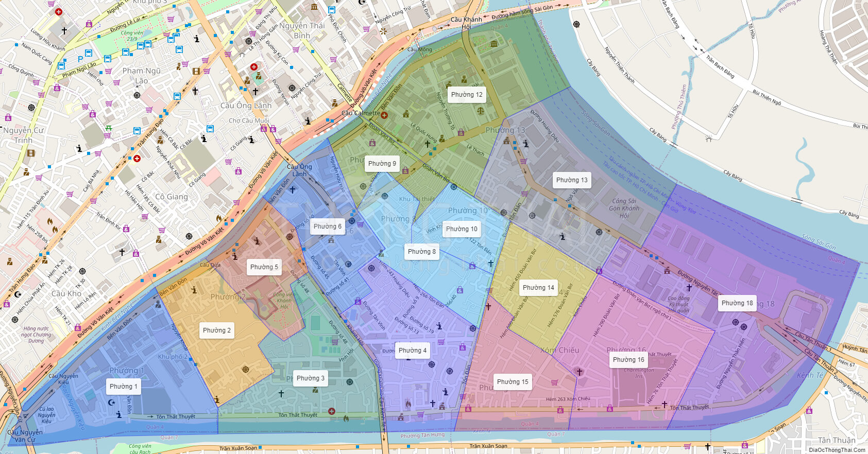Image resolution: width=868 pixels, height=454 pixels.
Task: Click the mosque icon near Hẻm Chùa Phật Ấn
Action: pos(18,294)
